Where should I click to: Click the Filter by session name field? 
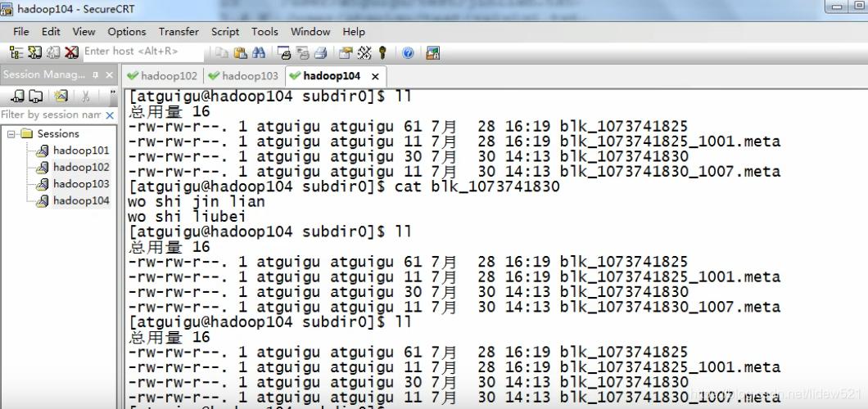(52, 115)
